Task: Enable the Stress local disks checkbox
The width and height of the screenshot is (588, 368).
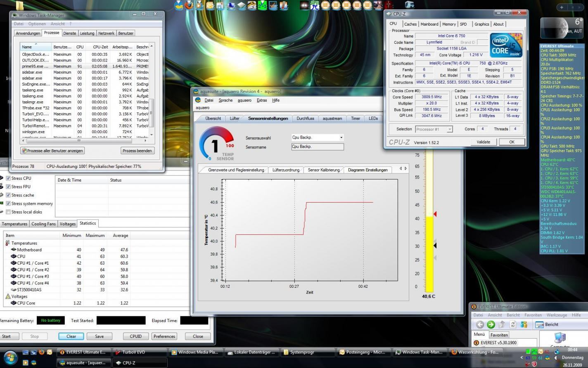Action: pos(8,212)
